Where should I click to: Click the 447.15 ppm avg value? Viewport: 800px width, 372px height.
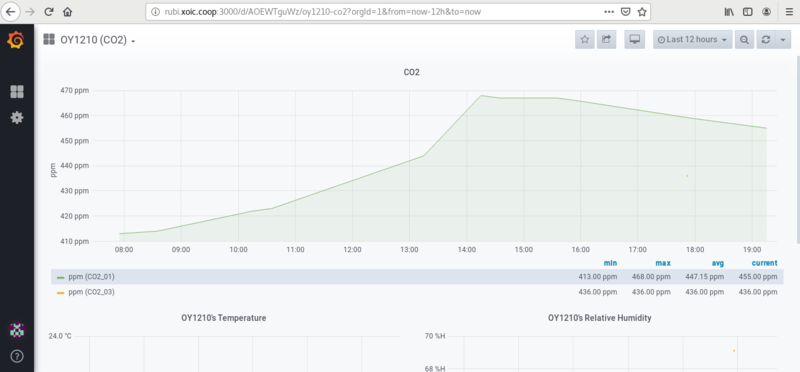click(705, 277)
